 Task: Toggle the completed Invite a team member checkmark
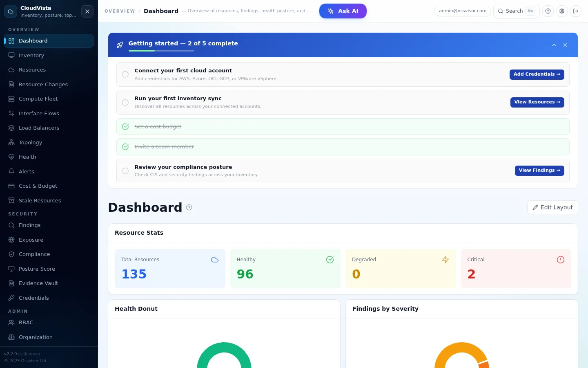click(x=125, y=147)
